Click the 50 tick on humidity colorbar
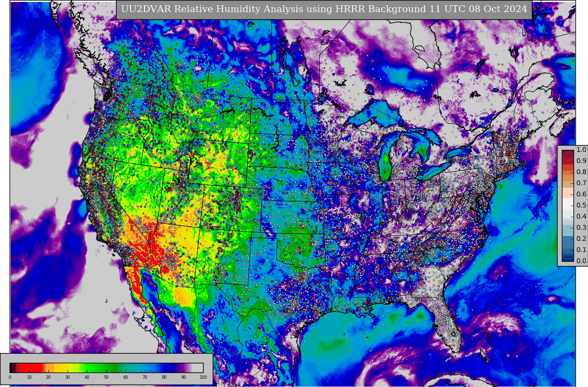 tap(106, 377)
